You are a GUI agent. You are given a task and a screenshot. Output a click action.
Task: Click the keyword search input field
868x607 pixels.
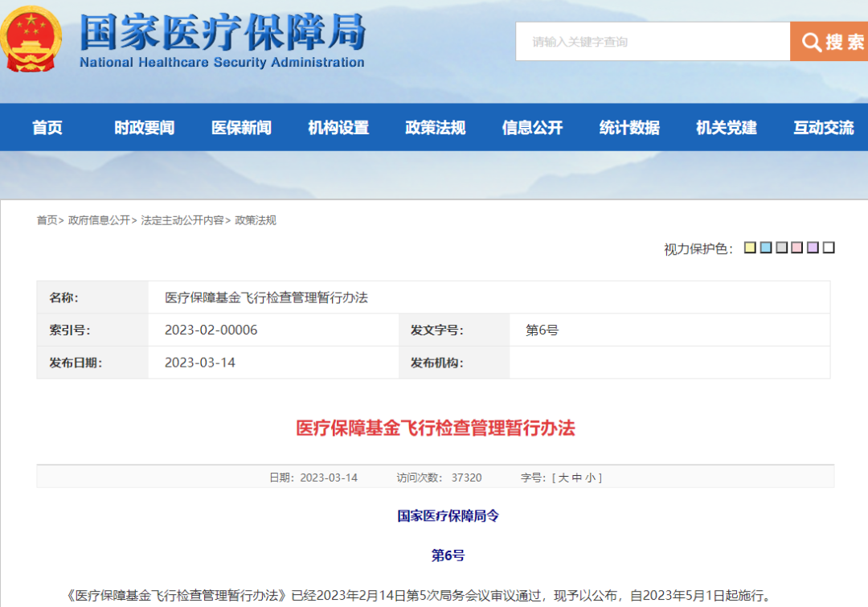(653, 42)
